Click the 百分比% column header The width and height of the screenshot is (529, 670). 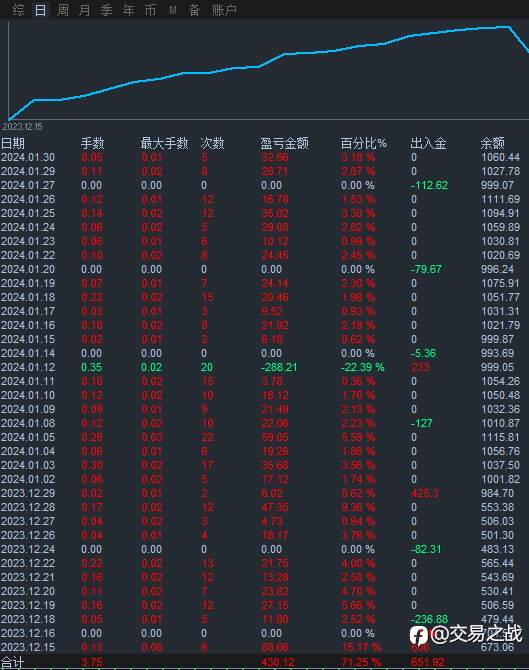point(364,143)
